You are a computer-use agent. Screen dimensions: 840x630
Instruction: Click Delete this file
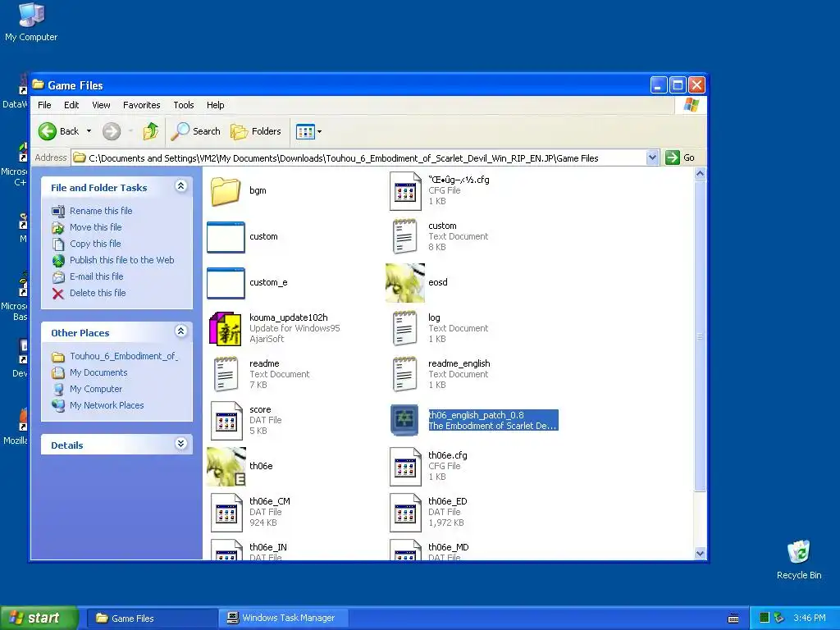[x=98, y=293]
